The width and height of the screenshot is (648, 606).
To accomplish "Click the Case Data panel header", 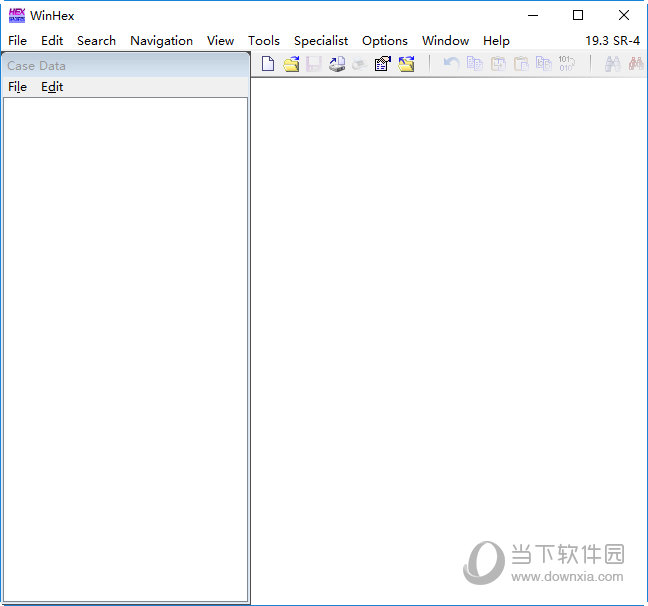I will [x=126, y=65].
